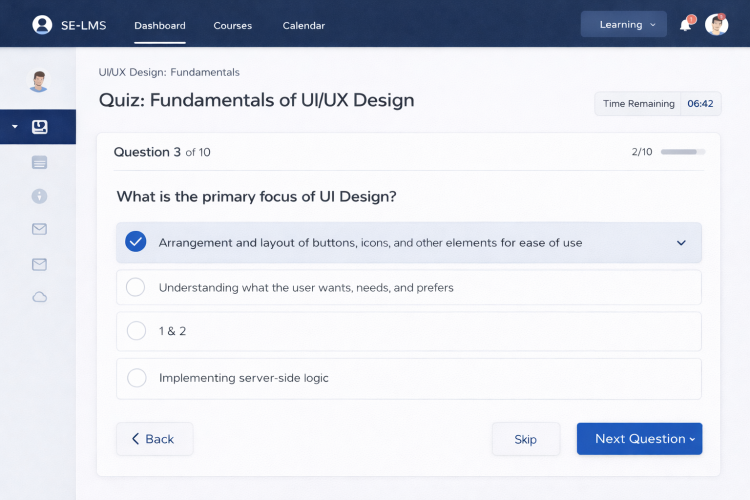Skip this question

click(x=526, y=439)
